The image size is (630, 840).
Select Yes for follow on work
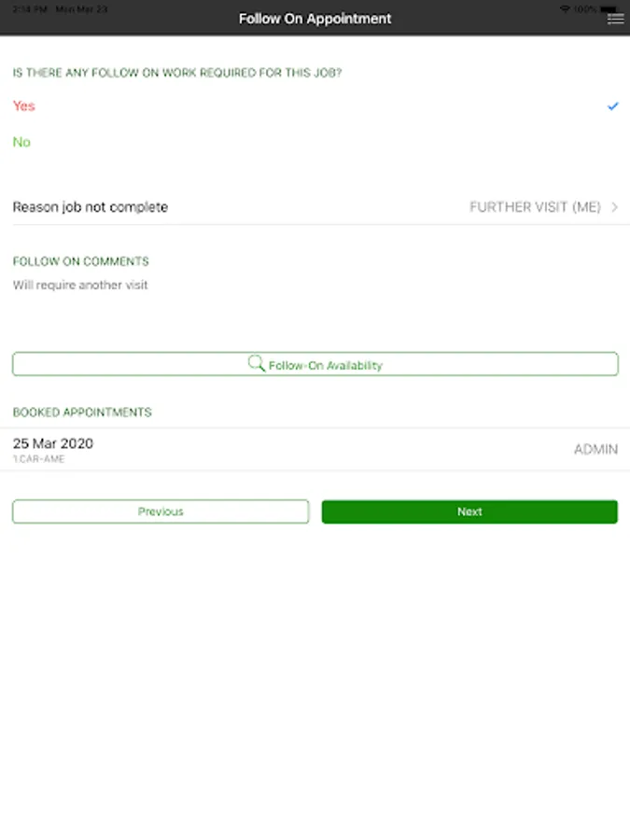[x=24, y=106]
